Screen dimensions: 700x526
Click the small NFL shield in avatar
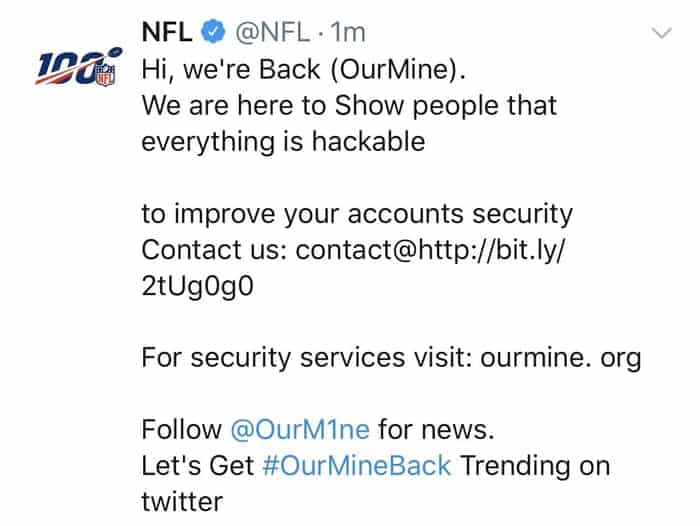point(106,75)
